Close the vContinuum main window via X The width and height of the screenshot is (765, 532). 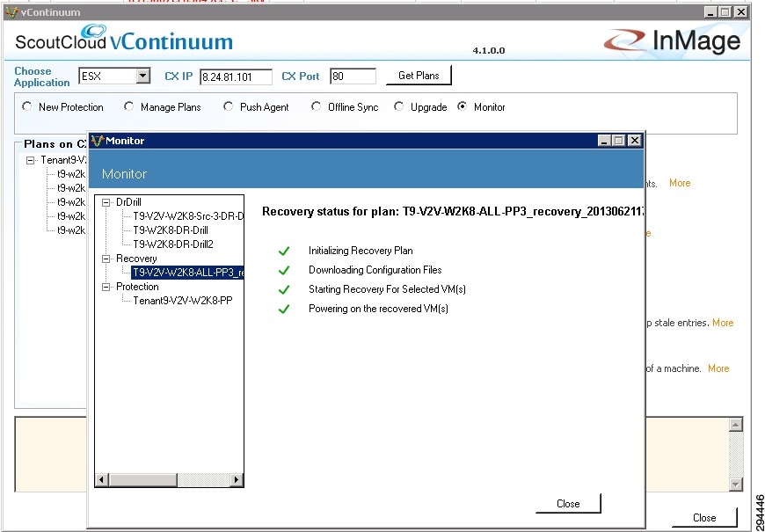[740, 12]
